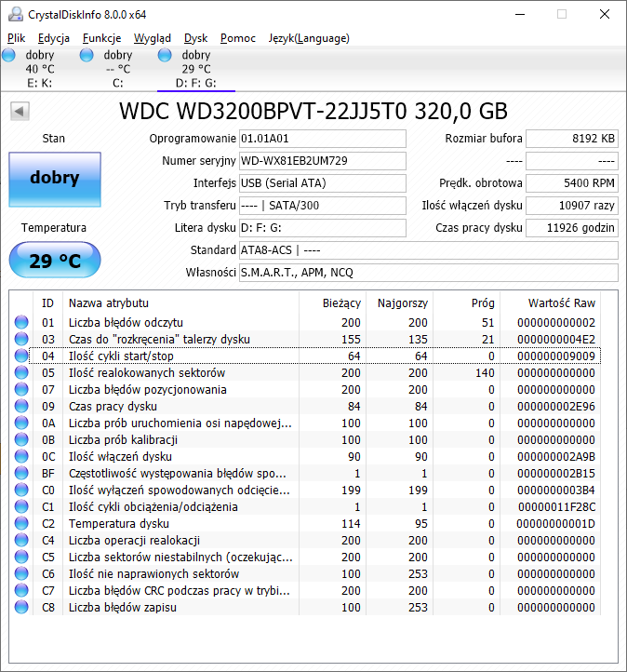Click the power-on count 10907 razy

click(572, 206)
